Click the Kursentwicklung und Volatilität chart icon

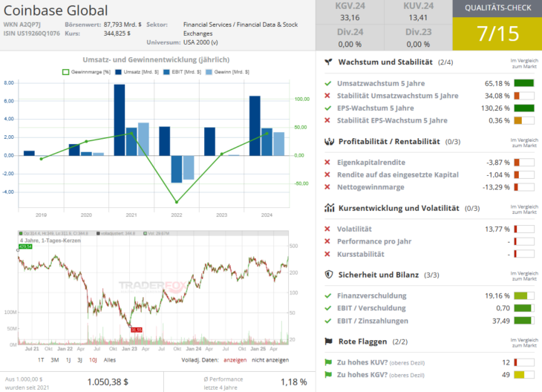point(329,208)
